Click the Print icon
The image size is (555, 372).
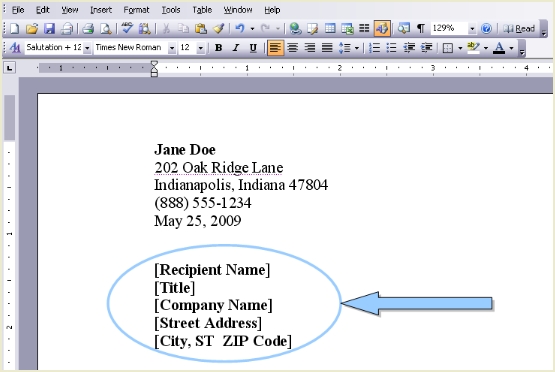(x=88, y=28)
